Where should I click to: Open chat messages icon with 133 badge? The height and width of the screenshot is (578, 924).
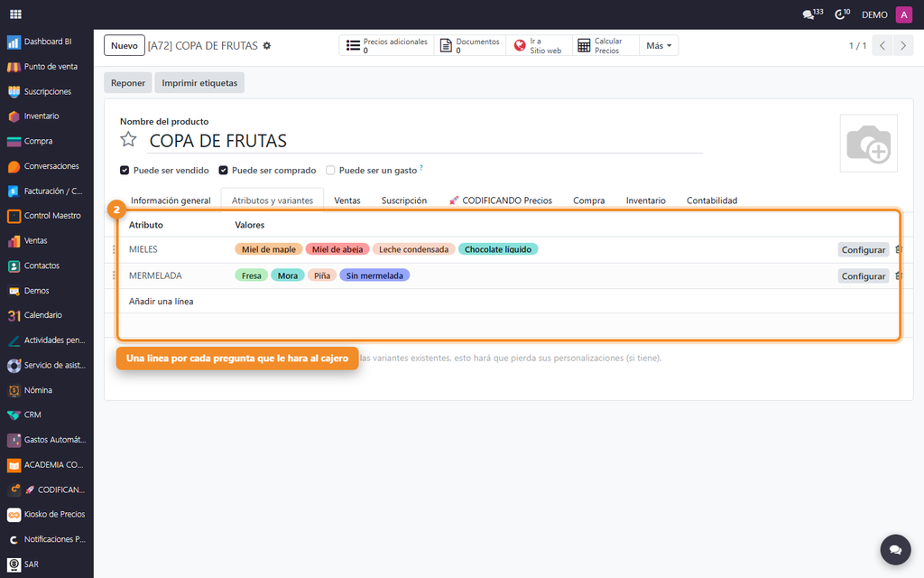tap(812, 14)
